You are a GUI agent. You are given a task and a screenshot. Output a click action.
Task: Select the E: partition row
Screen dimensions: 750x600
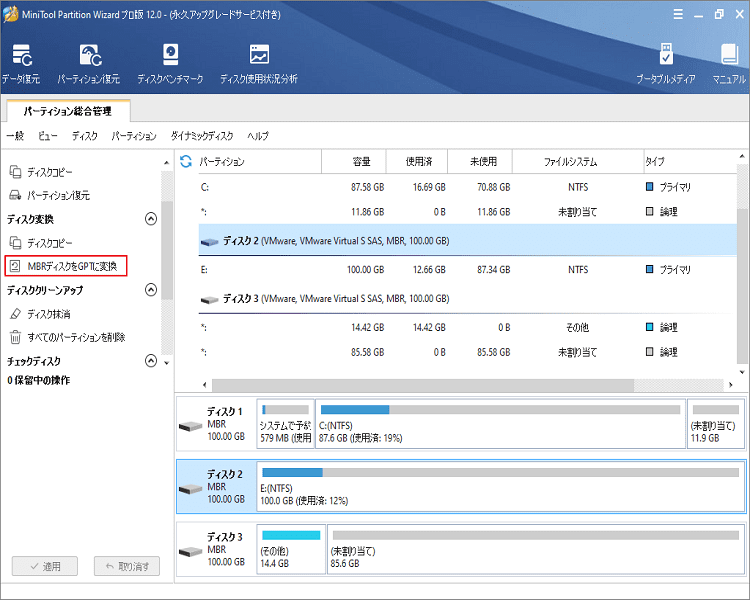point(467,270)
